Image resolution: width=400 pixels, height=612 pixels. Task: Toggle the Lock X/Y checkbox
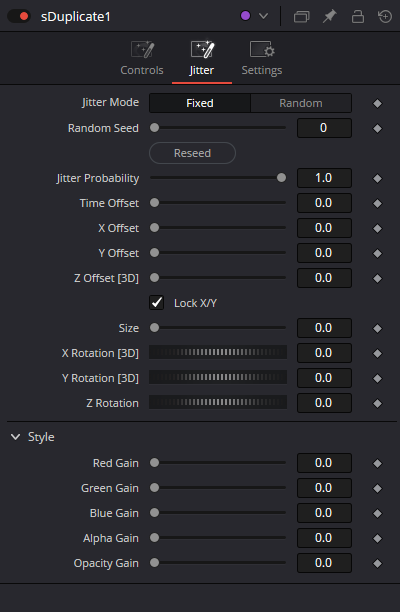156,302
